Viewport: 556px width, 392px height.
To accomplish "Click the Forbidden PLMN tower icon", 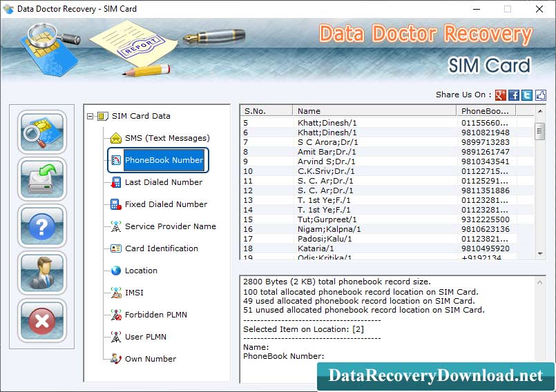I will pyautogui.click(x=116, y=315).
